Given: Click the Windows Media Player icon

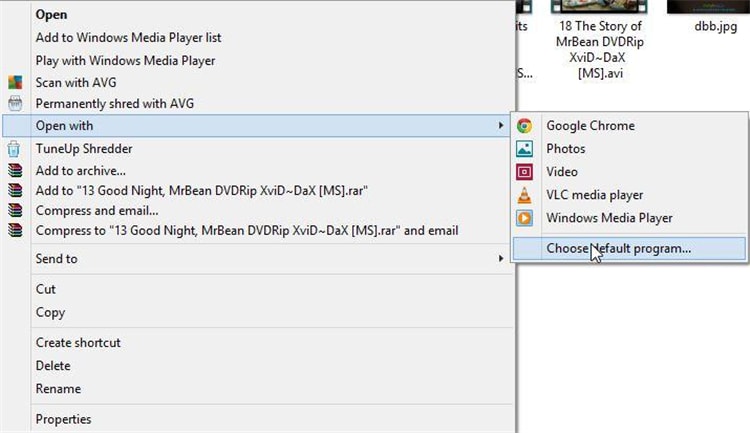Looking at the screenshot, I should (524, 218).
